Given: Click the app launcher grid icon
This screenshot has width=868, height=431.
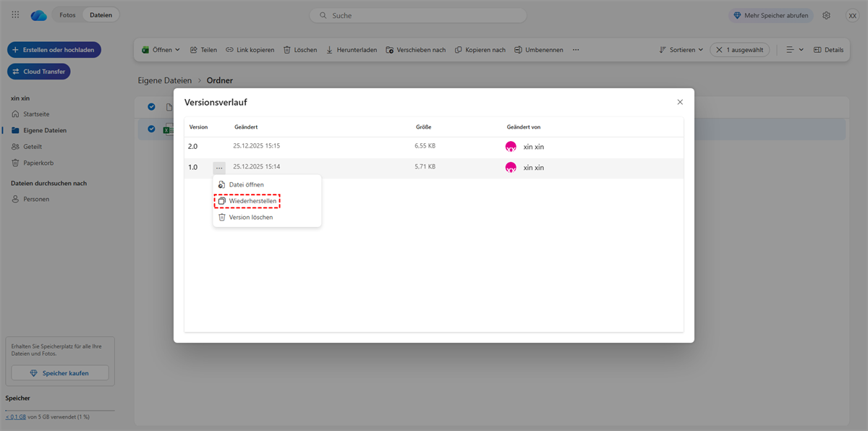Looking at the screenshot, I should tap(16, 15).
